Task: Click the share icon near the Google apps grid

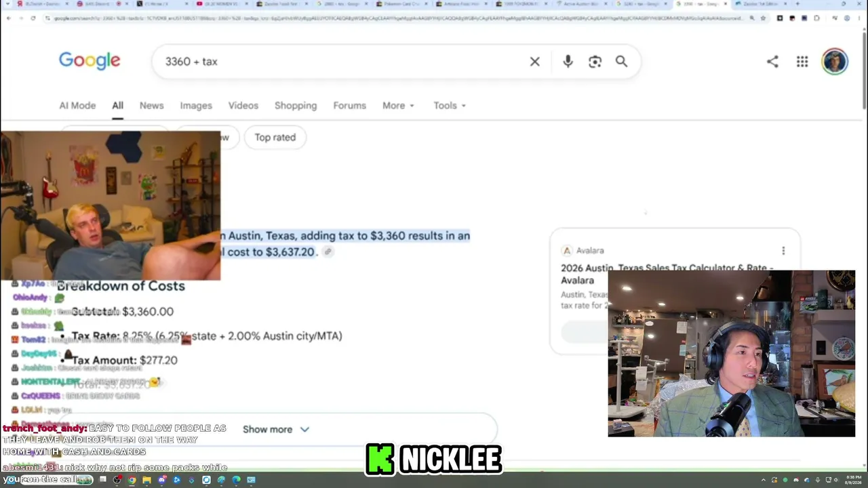Action: click(772, 62)
